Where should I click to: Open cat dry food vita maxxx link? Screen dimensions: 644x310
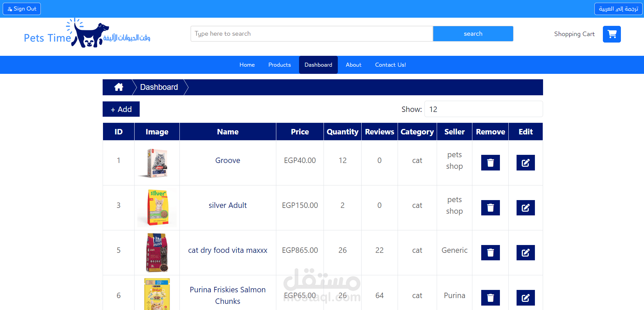coord(228,250)
